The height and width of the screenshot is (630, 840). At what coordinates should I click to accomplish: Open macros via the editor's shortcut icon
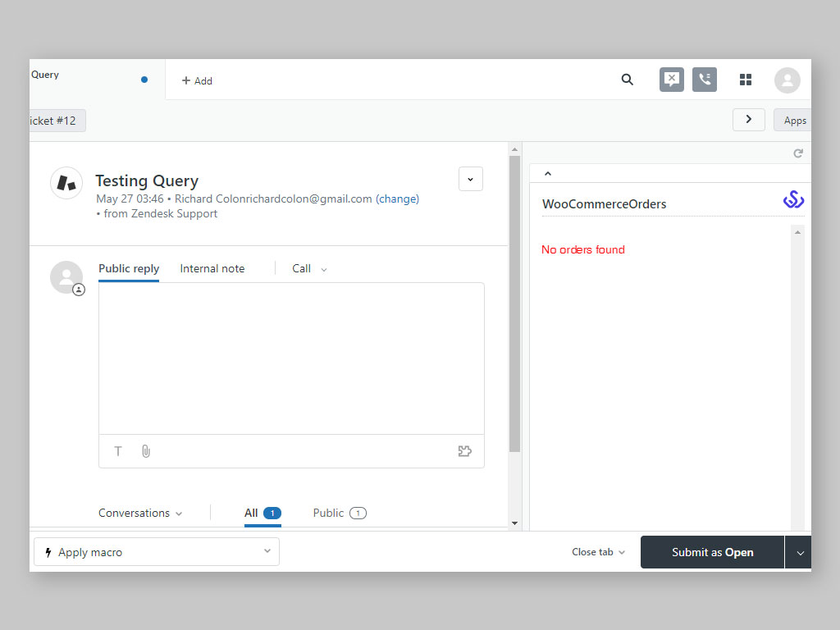pos(465,451)
